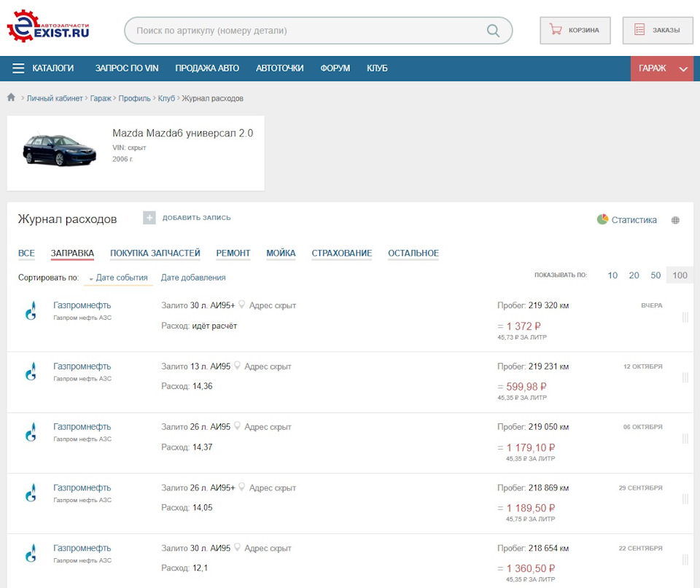Viewport: 700px width, 588px height.
Task: Open the Корзина shopping cart
Action: 575,31
